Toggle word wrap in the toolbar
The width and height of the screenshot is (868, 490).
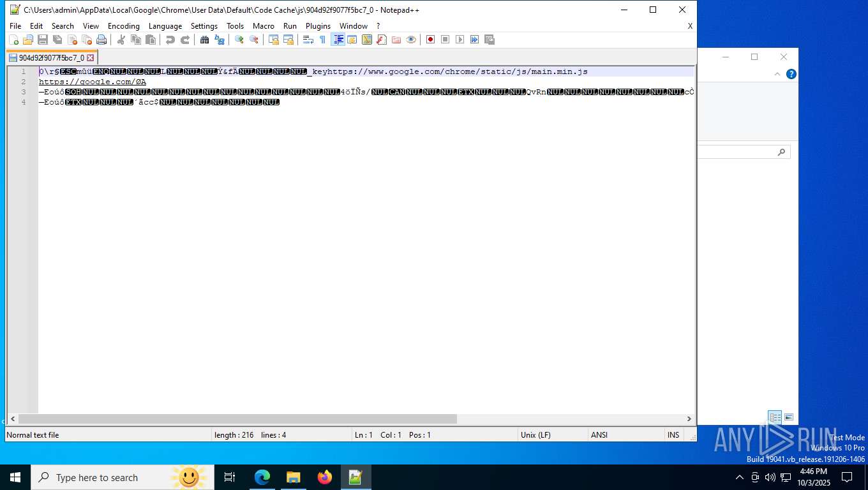(308, 40)
